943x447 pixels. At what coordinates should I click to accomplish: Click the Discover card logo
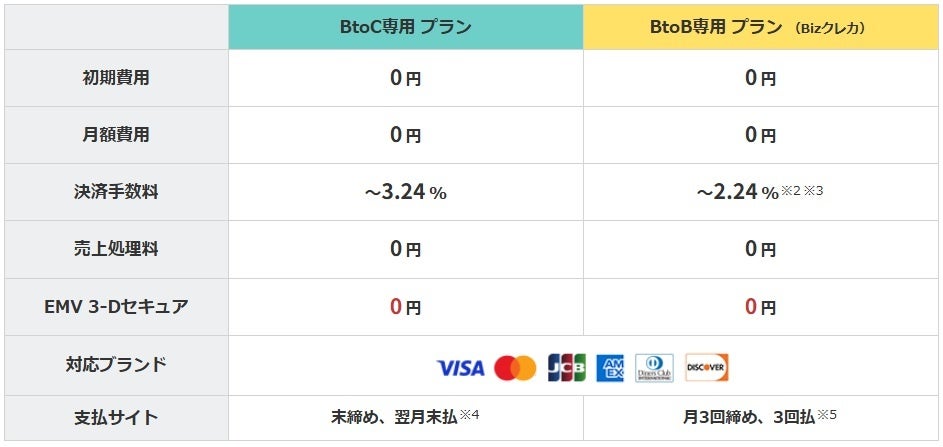707,368
